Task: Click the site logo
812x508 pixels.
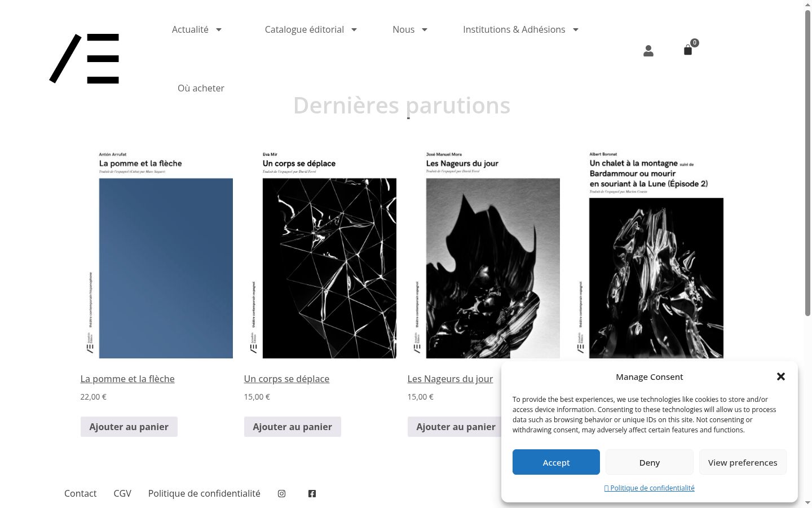Action: (85, 59)
